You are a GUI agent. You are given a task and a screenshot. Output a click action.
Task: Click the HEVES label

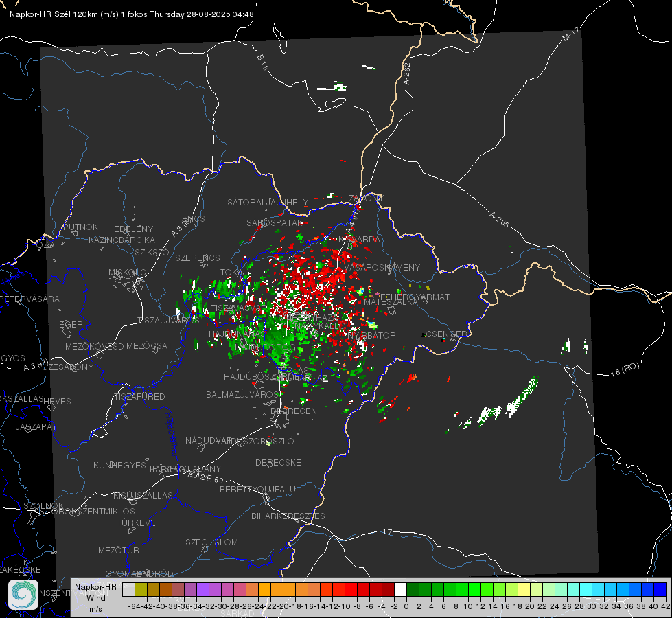click(58, 402)
